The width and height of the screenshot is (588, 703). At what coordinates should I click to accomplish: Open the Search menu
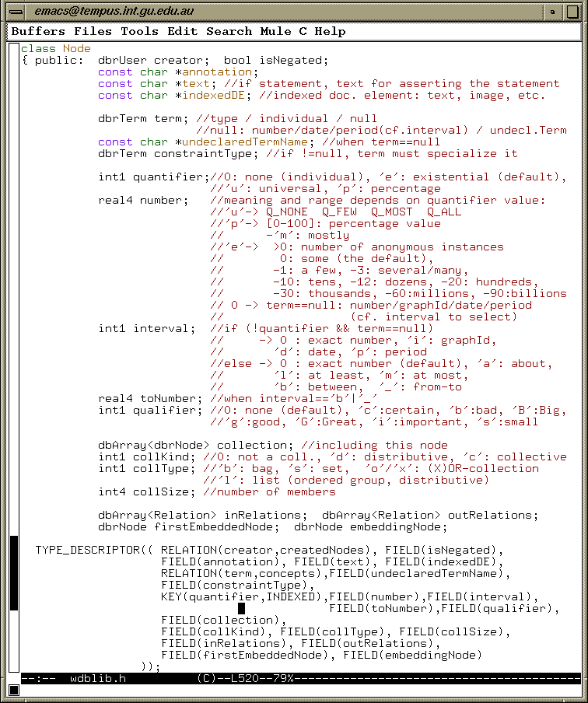coord(229,32)
